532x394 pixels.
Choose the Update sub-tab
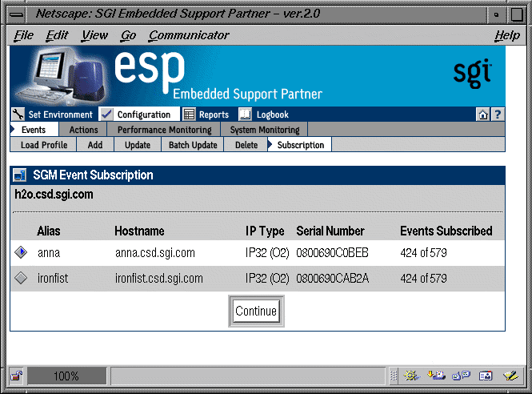pos(138,145)
